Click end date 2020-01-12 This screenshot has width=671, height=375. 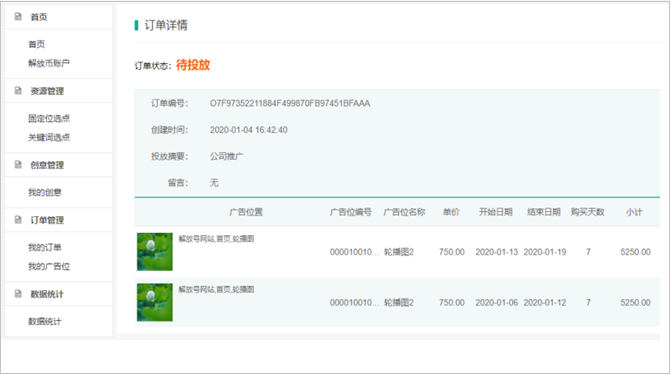click(545, 303)
